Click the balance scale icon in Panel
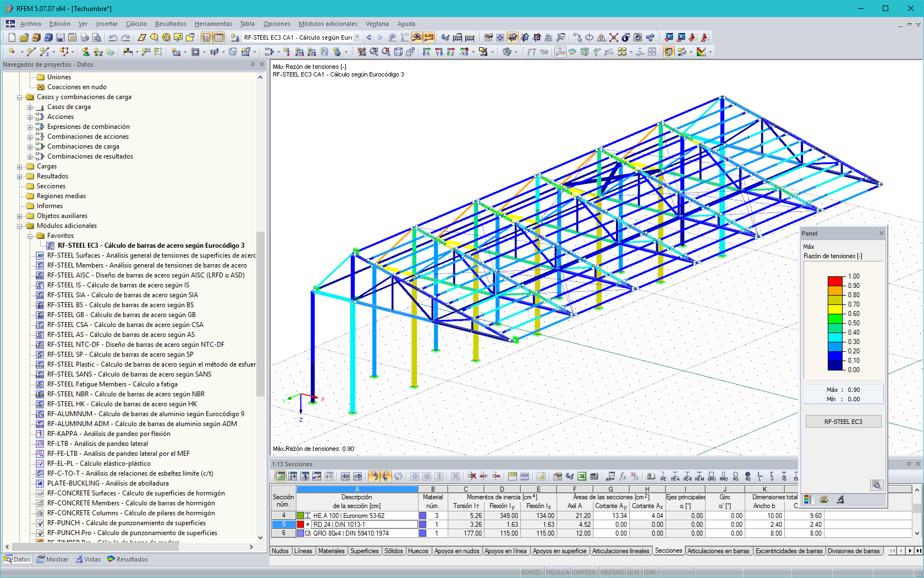The image size is (924, 578). pyautogui.click(x=824, y=499)
